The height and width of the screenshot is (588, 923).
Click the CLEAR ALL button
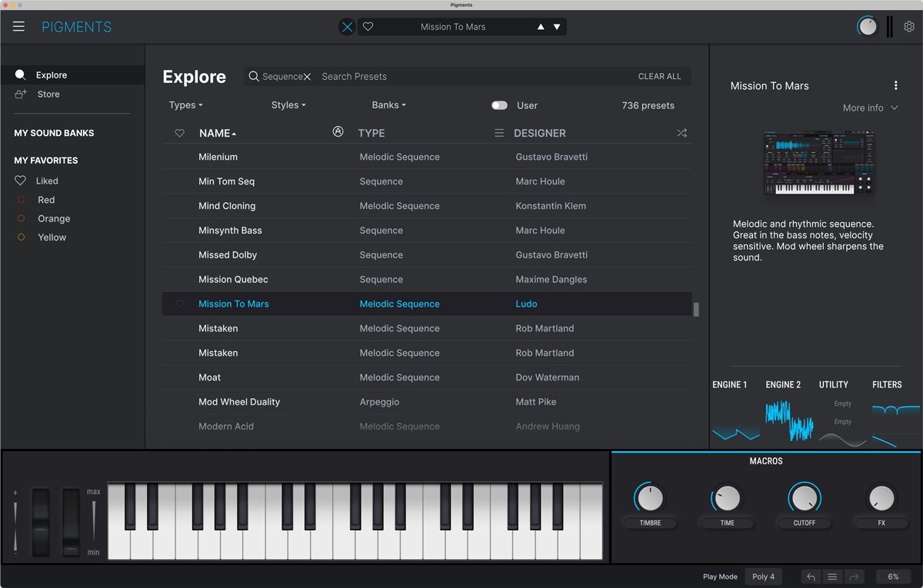[659, 76]
